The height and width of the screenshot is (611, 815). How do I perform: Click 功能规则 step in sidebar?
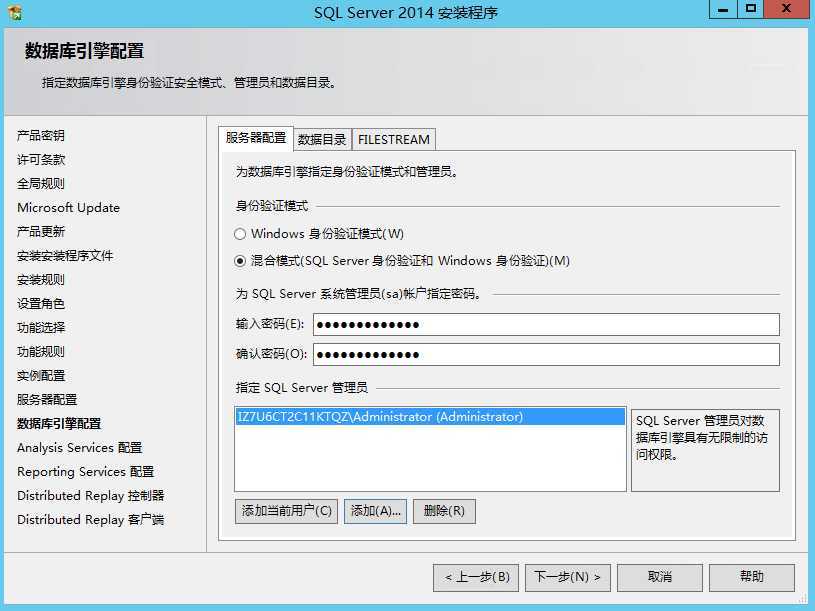41,352
